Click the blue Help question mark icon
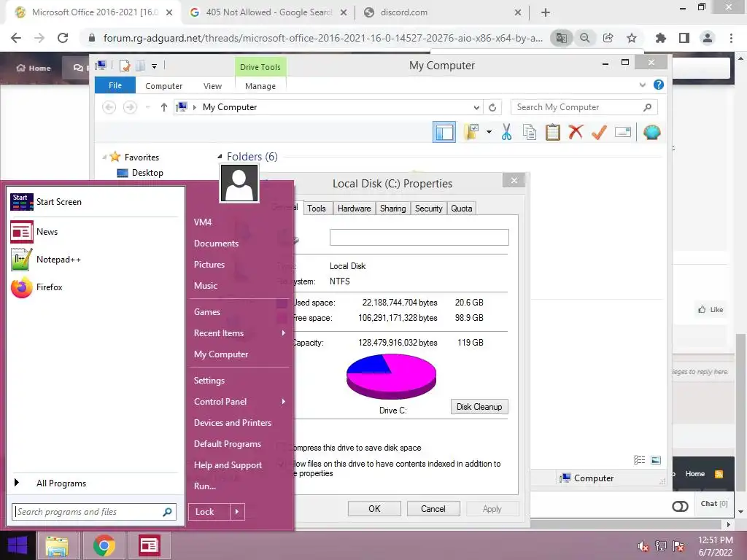 pyautogui.click(x=659, y=85)
